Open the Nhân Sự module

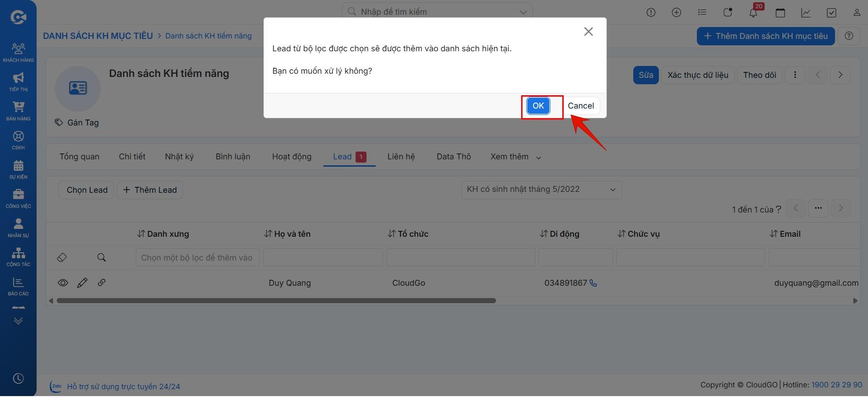click(18, 228)
